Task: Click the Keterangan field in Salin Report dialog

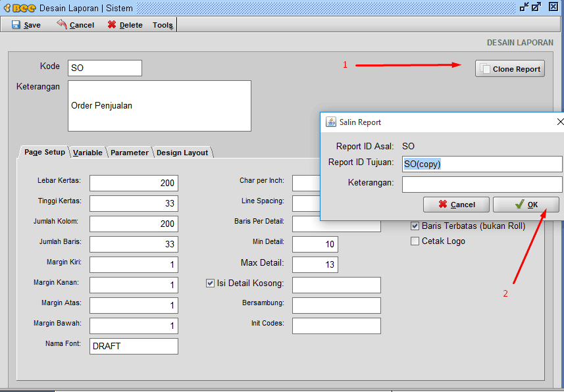Action: tap(482, 184)
